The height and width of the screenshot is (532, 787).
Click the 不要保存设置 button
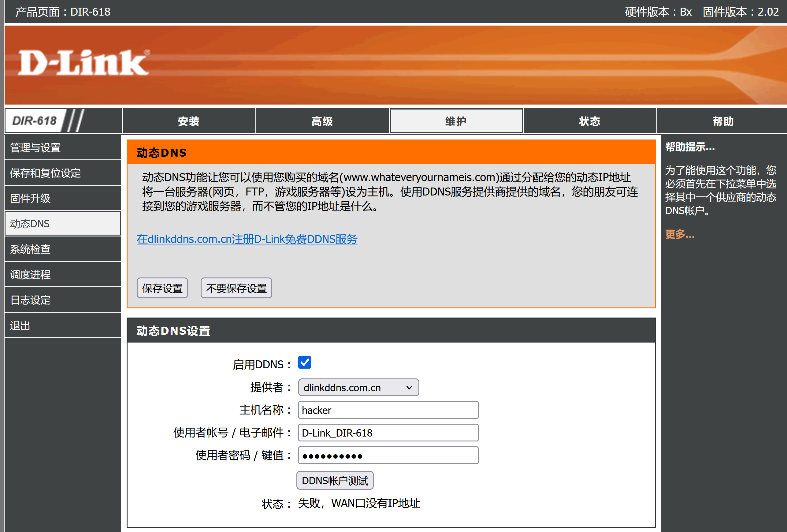236,288
